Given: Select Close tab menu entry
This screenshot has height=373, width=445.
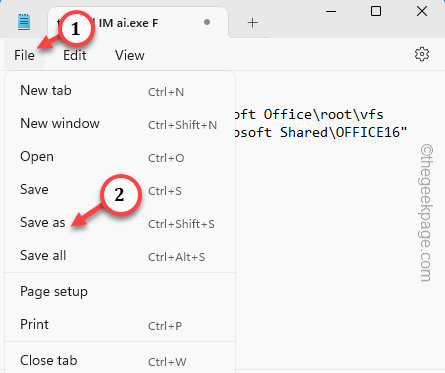Looking at the screenshot, I should tap(120, 361).
